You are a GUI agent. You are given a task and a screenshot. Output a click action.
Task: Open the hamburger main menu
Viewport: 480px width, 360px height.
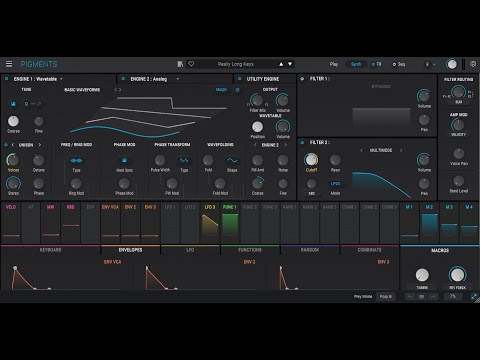[9, 64]
